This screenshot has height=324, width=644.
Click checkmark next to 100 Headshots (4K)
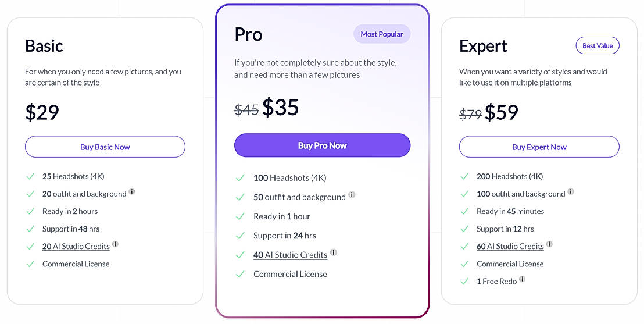240,178
